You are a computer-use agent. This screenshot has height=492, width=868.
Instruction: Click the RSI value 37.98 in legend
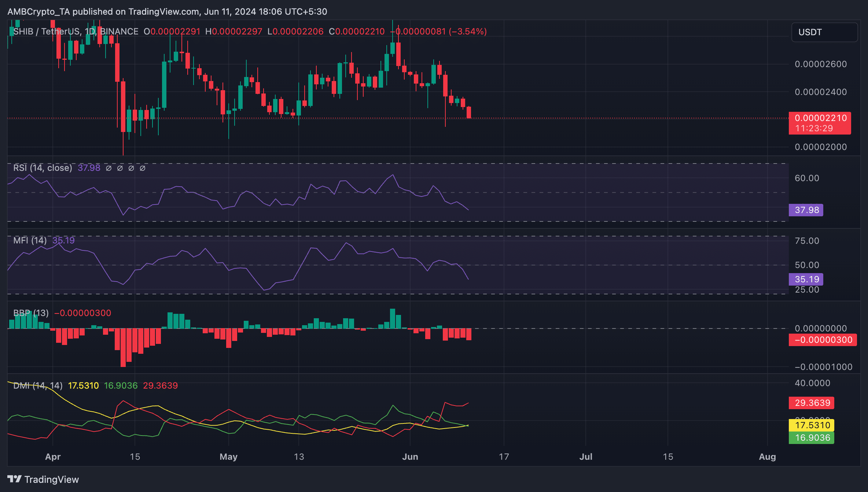pyautogui.click(x=89, y=168)
